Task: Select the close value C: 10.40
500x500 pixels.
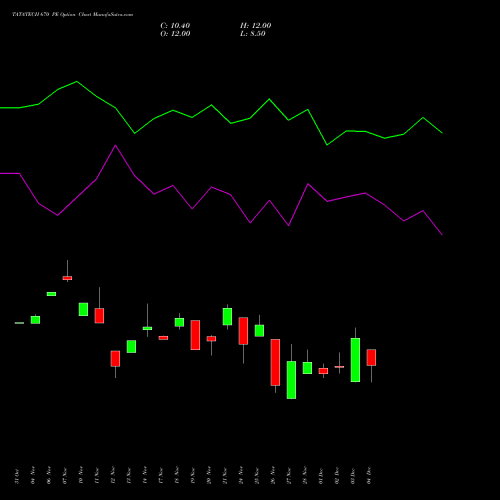Action: pyautogui.click(x=175, y=26)
